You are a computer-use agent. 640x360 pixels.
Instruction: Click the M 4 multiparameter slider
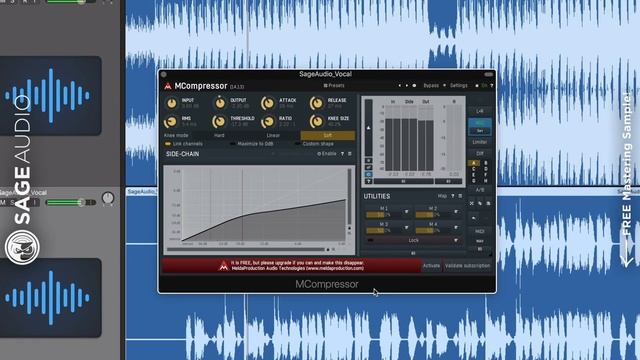433,230
